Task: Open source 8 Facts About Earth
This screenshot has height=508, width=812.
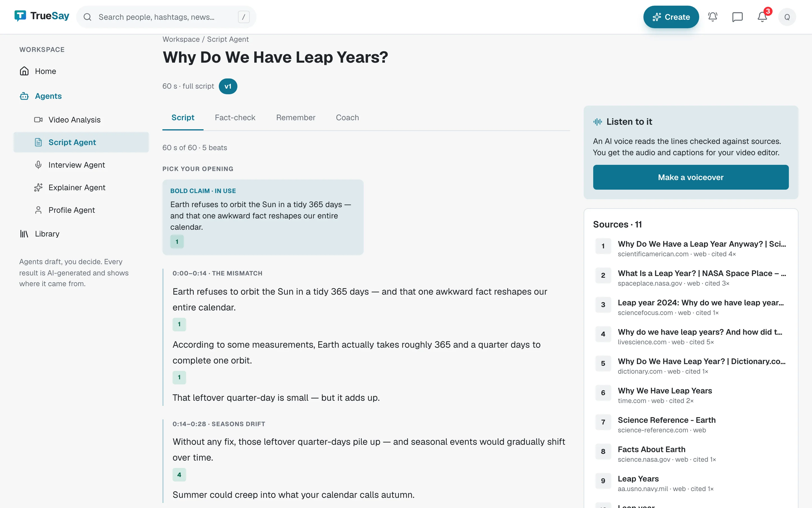Action: pyautogui.click(x=690, y=454)
